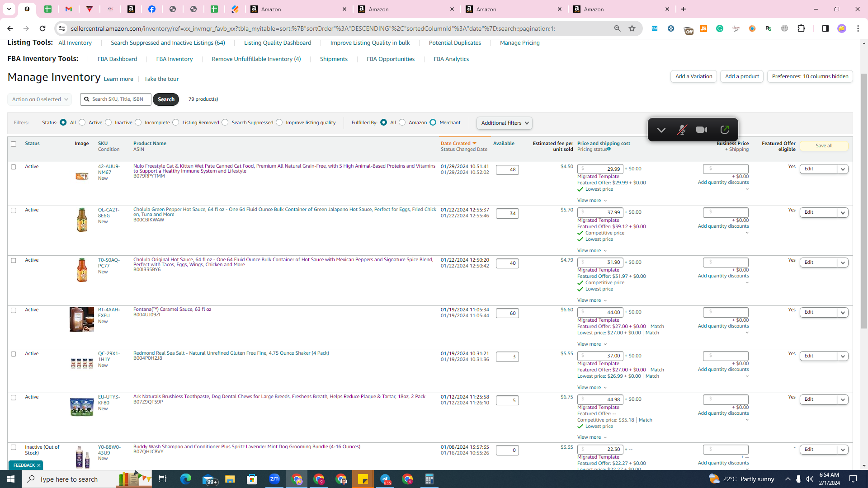Click the green share icon in meeting toolbar
The image size is (868, 488).
(724, 130)
